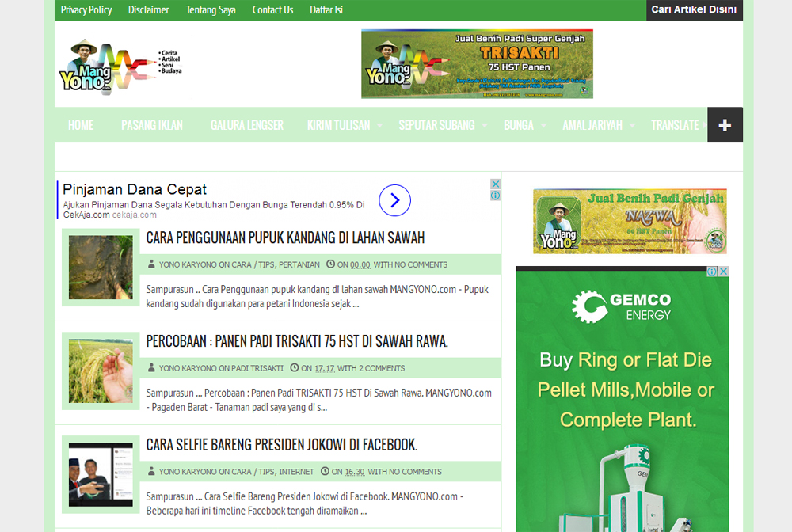Open Tentang Saya link
Screen dimensions: 792x532
(211, 10)
